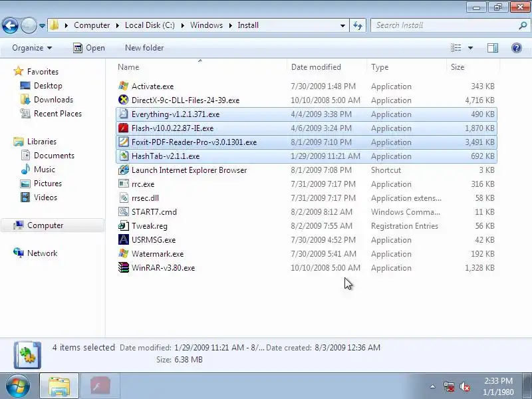
Task: Sort by the Date modified column header
Action: (328, 67)
